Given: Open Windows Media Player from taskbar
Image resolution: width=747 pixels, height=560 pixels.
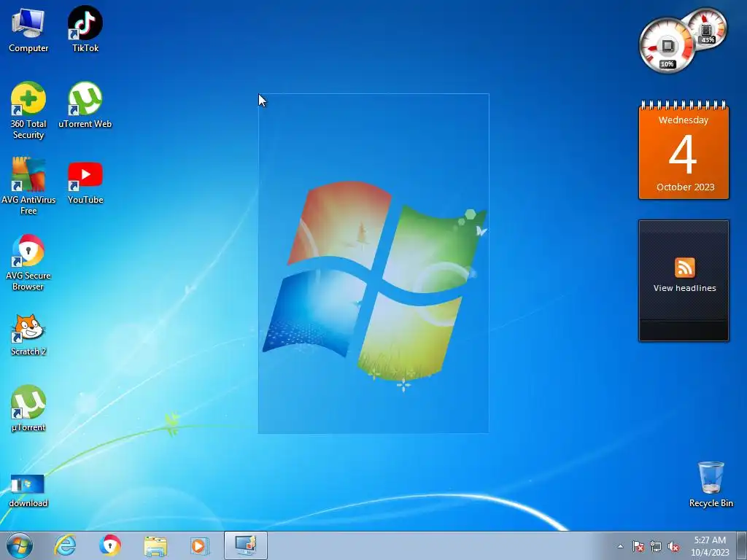Looking at the screenshot, I should (200, 545).
